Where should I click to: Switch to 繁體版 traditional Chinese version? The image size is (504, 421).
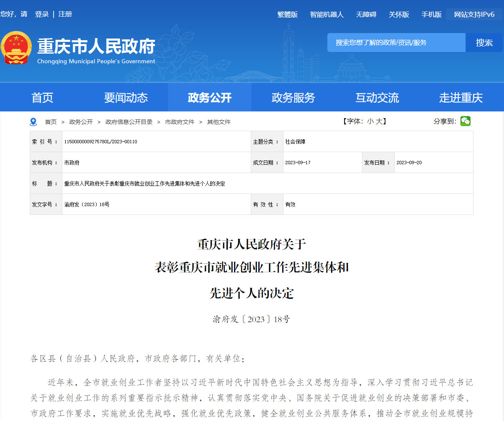pyautogui.click(x=288, y=15)
